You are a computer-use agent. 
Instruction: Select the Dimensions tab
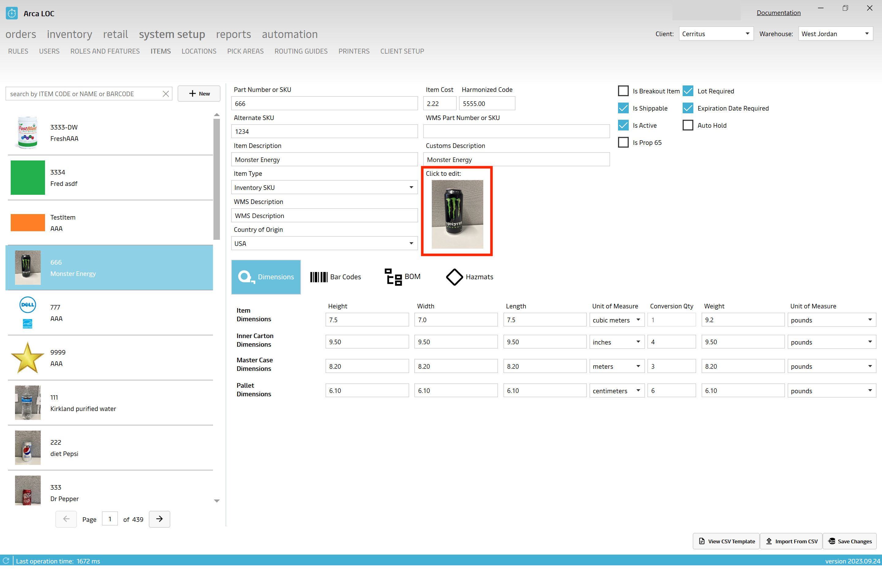(266, 277)
